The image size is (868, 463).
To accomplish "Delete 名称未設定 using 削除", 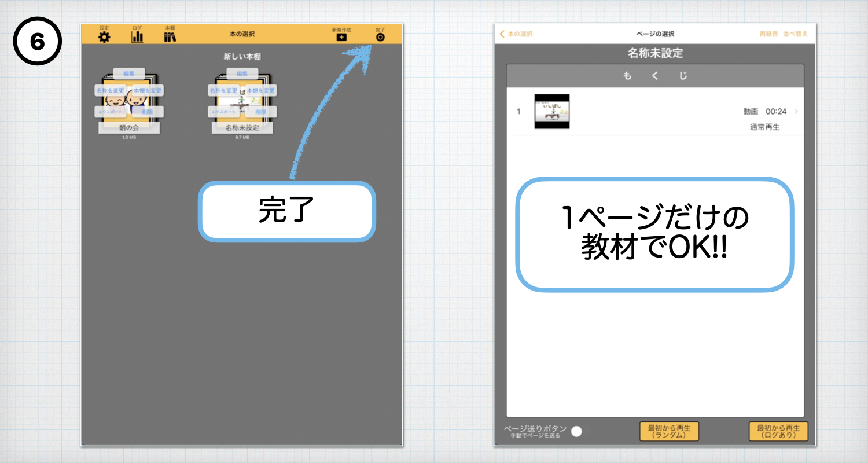I will pos(261,112).
